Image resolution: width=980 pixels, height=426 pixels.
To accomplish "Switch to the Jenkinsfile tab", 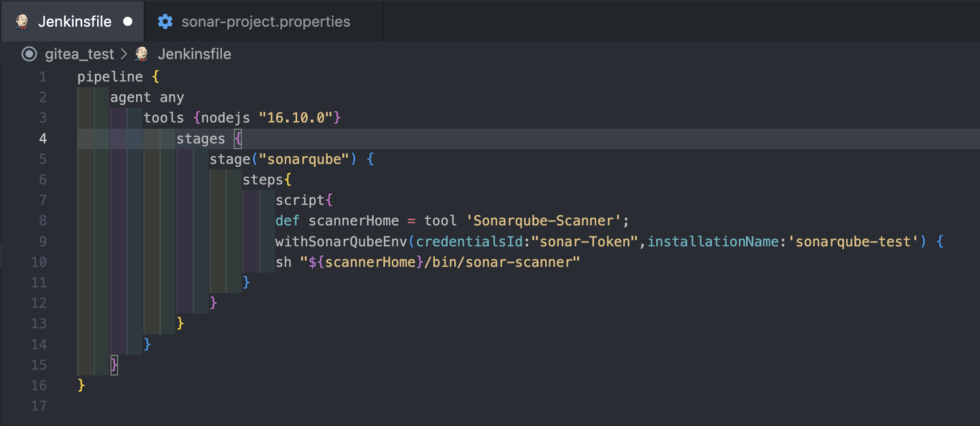I will (x=73, y=21).
